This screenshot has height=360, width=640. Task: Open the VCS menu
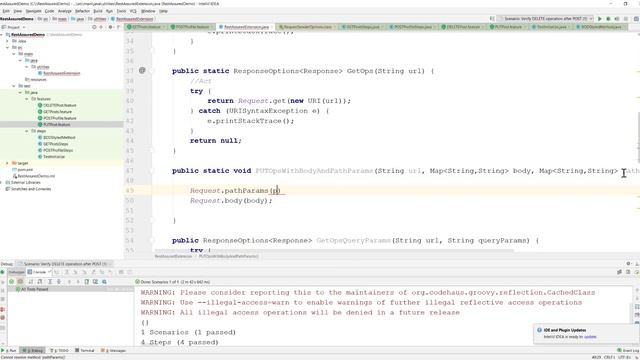(x=133, y=11)
